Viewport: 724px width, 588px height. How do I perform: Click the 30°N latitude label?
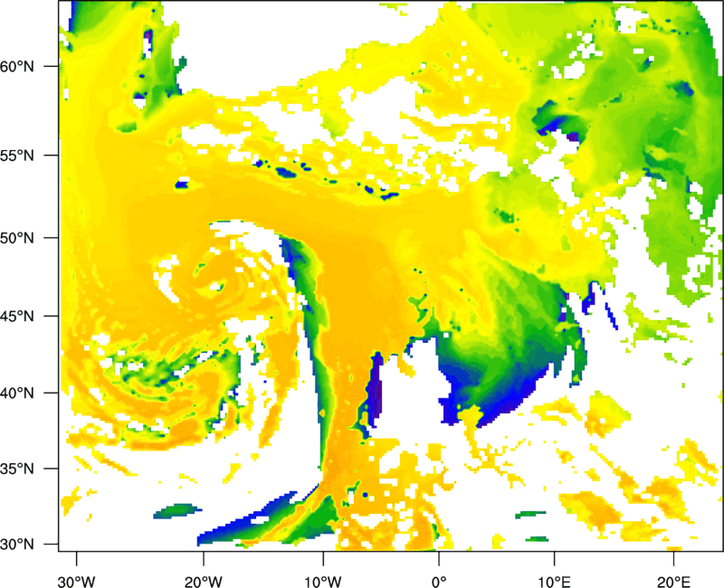pyautogui.click(x=17, y=545)
